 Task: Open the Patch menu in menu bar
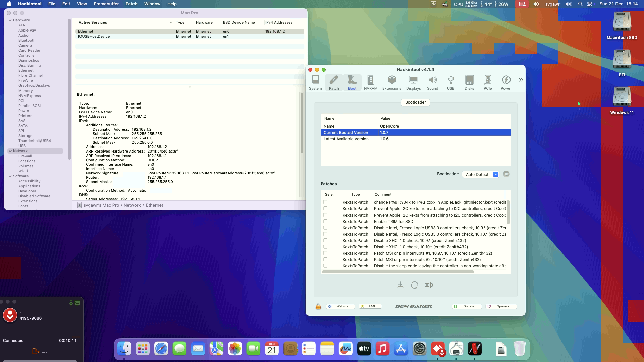point(131,4)
